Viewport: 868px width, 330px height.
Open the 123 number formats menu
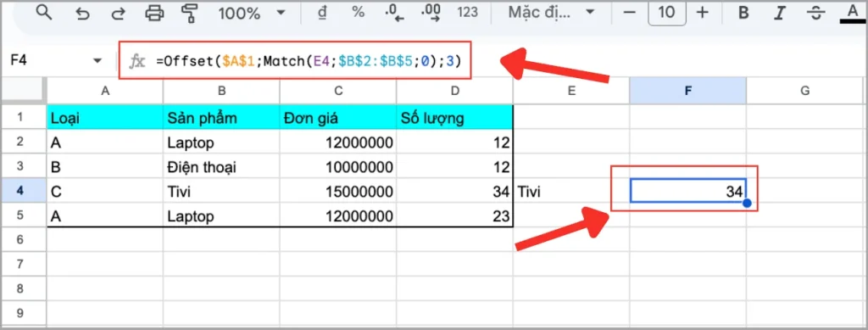pyautogui.click(x=468, y=13)
